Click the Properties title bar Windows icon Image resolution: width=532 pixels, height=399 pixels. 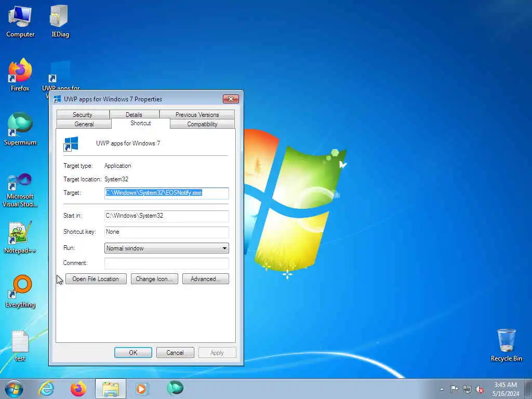57,99
